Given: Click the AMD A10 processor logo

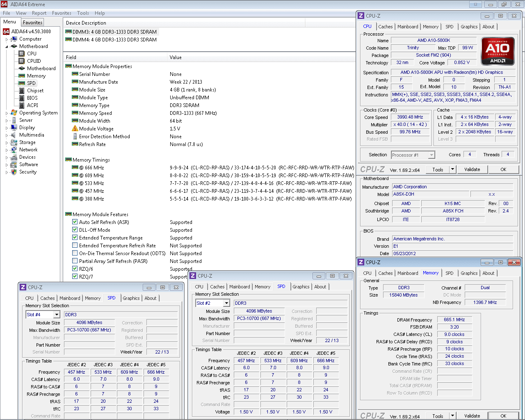Looking at the screenshot, I should coord(498,52).
